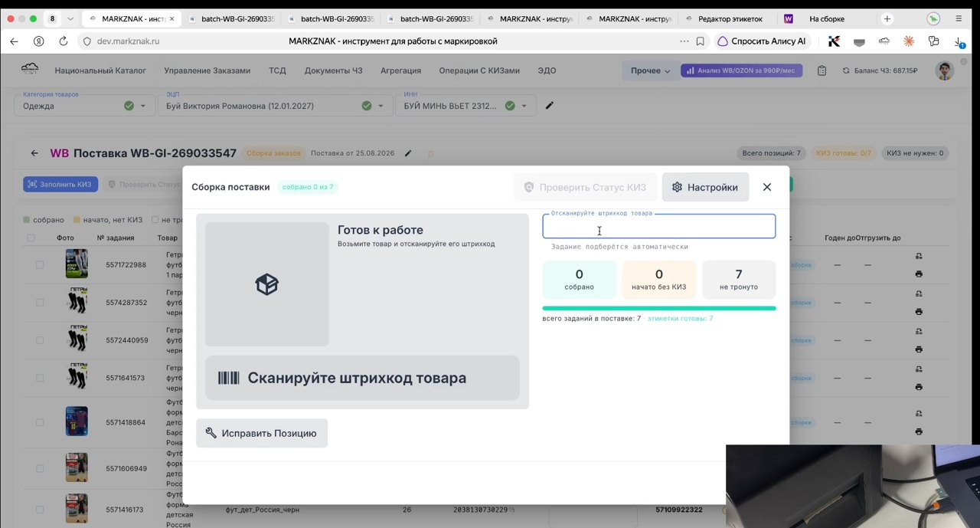The image size is (980, 528).
Task: Click the wrench icon in Исправить Позицию
Action: pyautogui.click(x=211, y=433)
